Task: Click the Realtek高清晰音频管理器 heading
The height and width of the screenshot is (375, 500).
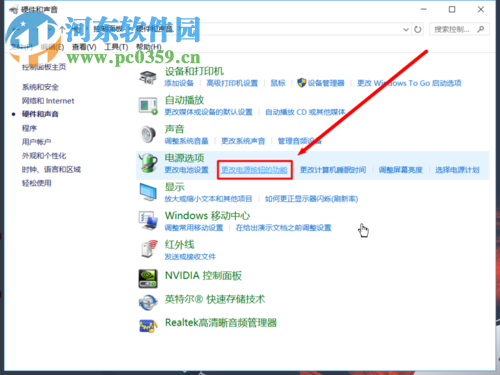Action: (221, 323)
